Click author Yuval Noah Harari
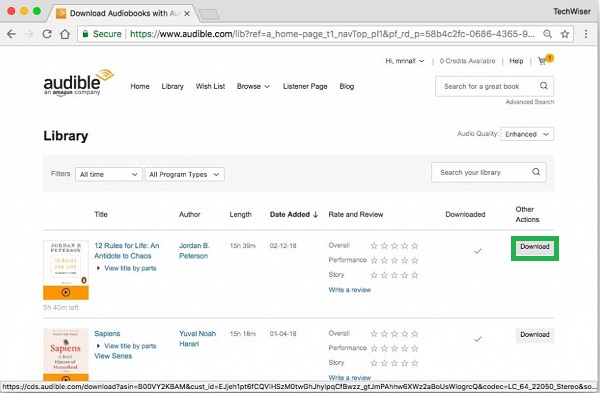 197,339
